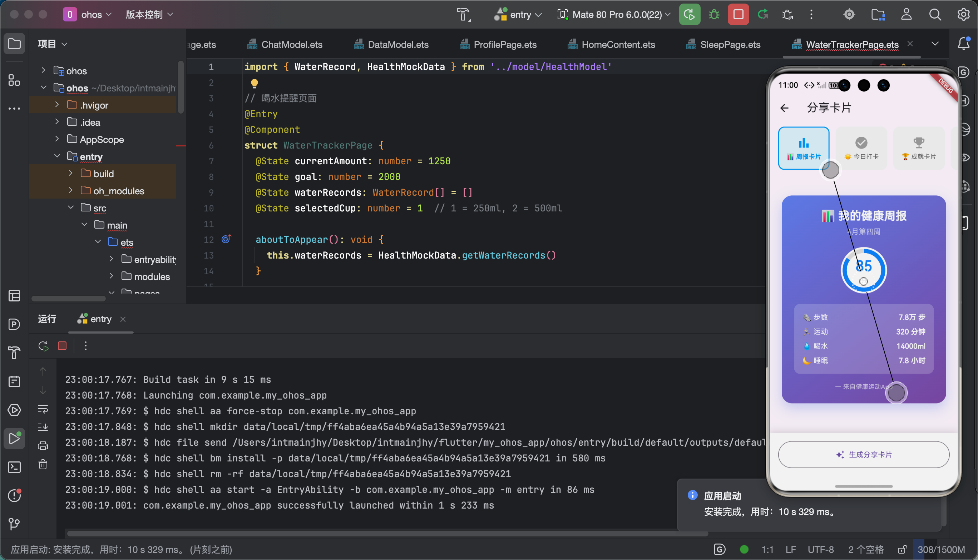Open the search magnifier in top bar
This screenshot has height=560, width=978.
935,15
